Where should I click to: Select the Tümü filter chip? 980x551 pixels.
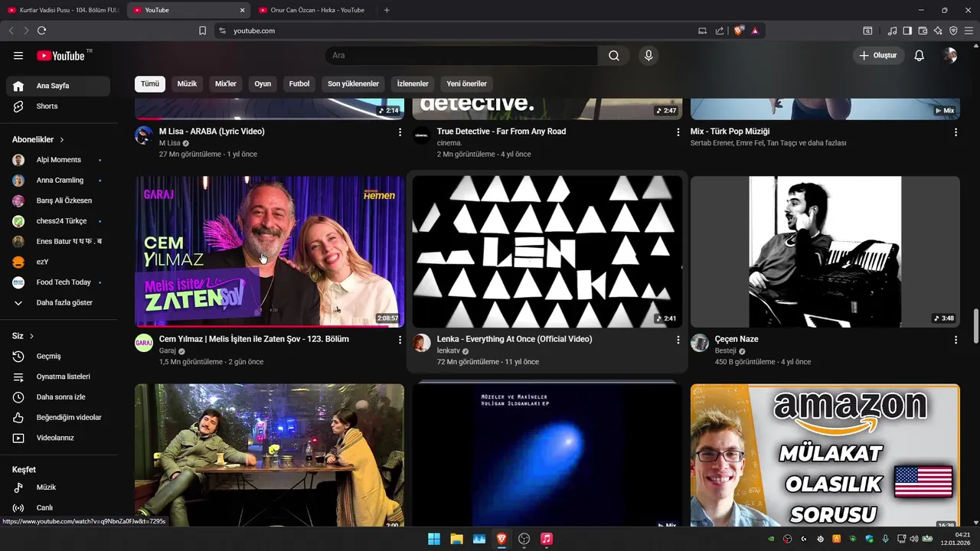point(150,84)
